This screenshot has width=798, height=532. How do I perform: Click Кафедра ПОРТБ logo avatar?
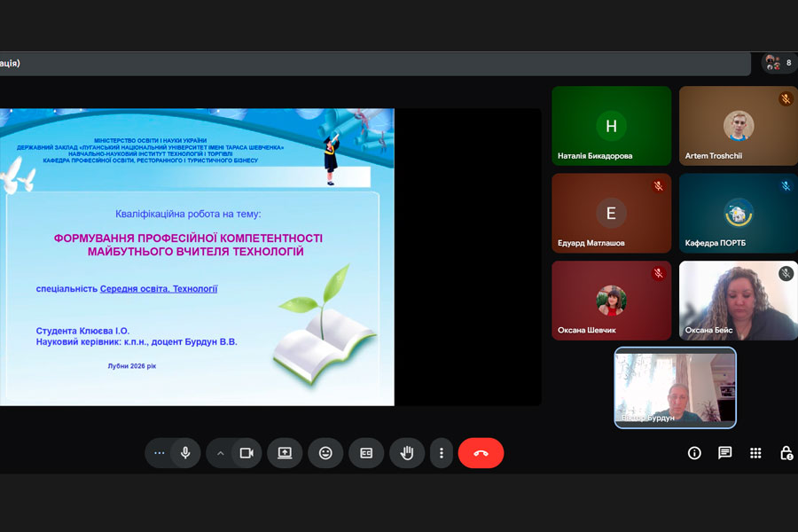coord(739,213)
